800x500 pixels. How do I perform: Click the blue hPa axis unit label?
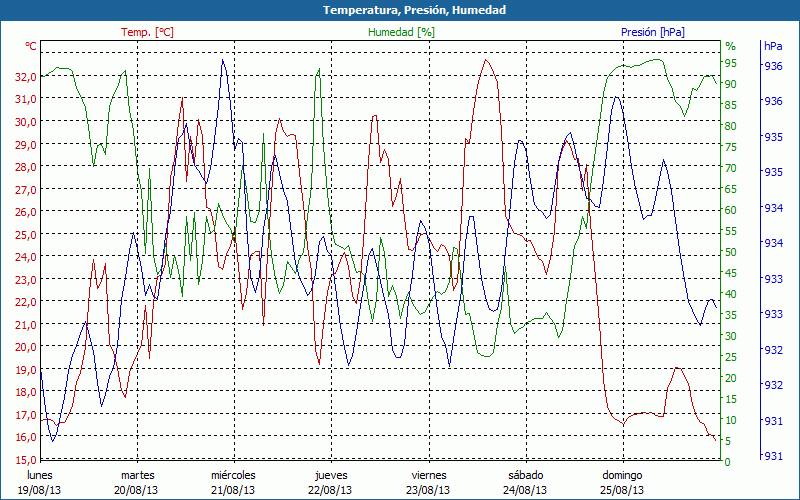(x=773, y=46)
